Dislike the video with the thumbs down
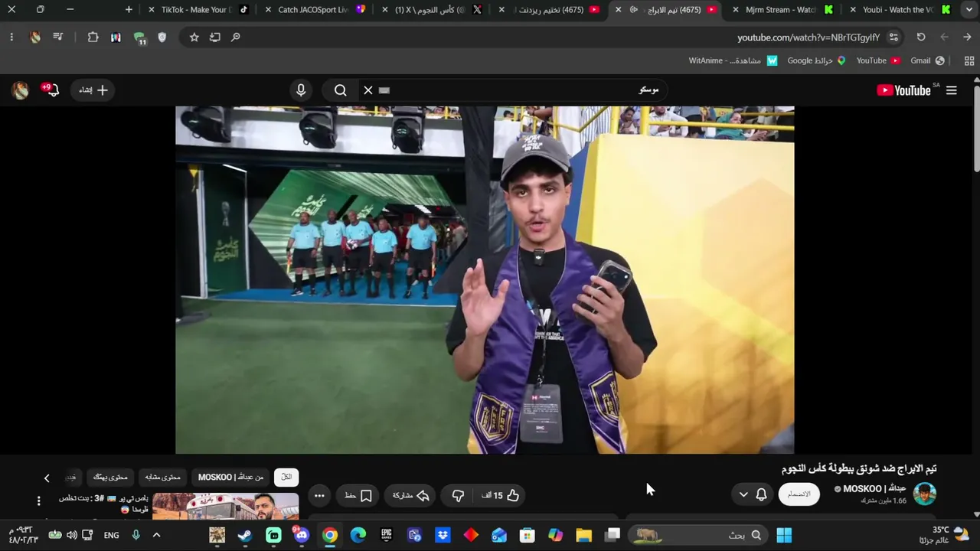This screenshot has height=551, width=980. click(x=458, y=495)
